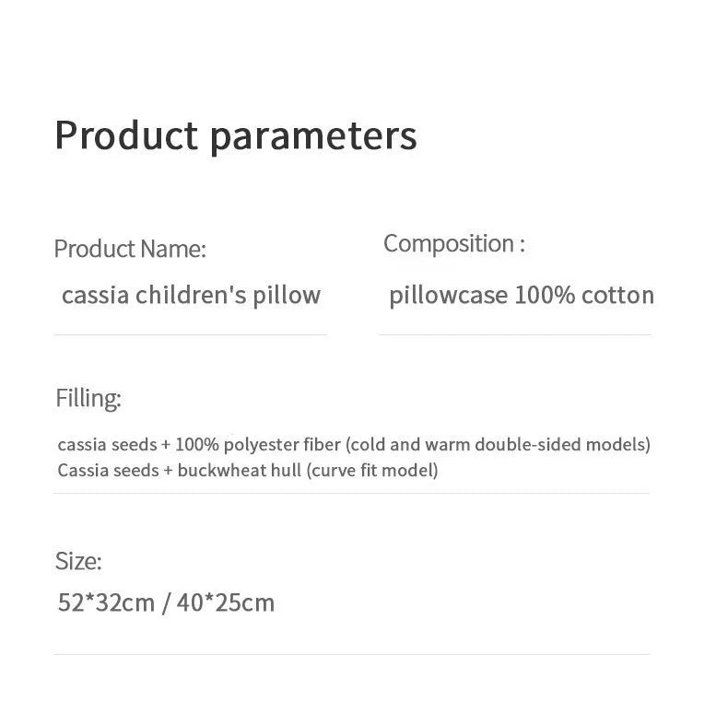Click the 40*25cm size value
Image resolution: width=728 pixels, height=713 pixels.
pos(226,603)
